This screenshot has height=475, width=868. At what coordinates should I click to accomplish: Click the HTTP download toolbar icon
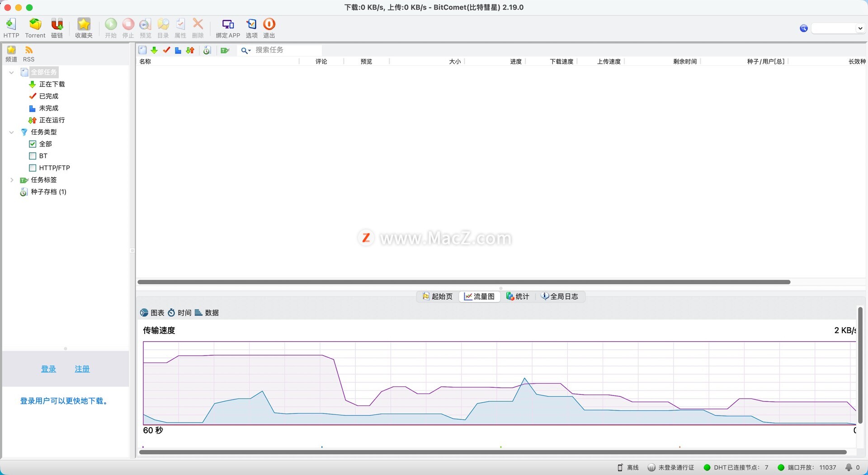pos(11,24)
